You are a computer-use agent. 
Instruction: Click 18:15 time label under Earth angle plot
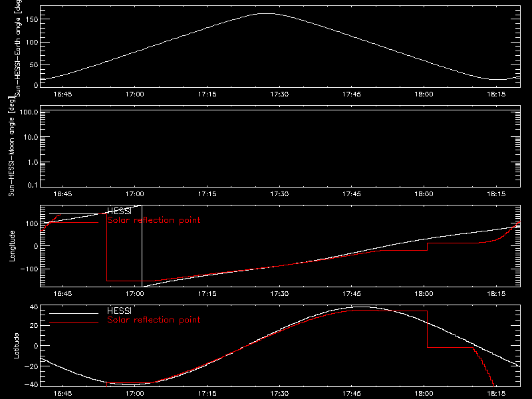point(496,94)
